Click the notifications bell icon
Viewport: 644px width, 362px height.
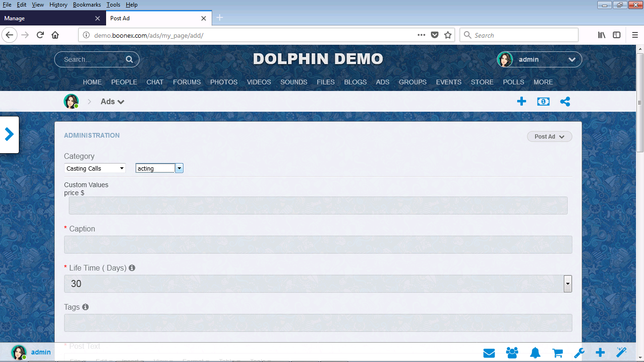click(x=535, y=353)
